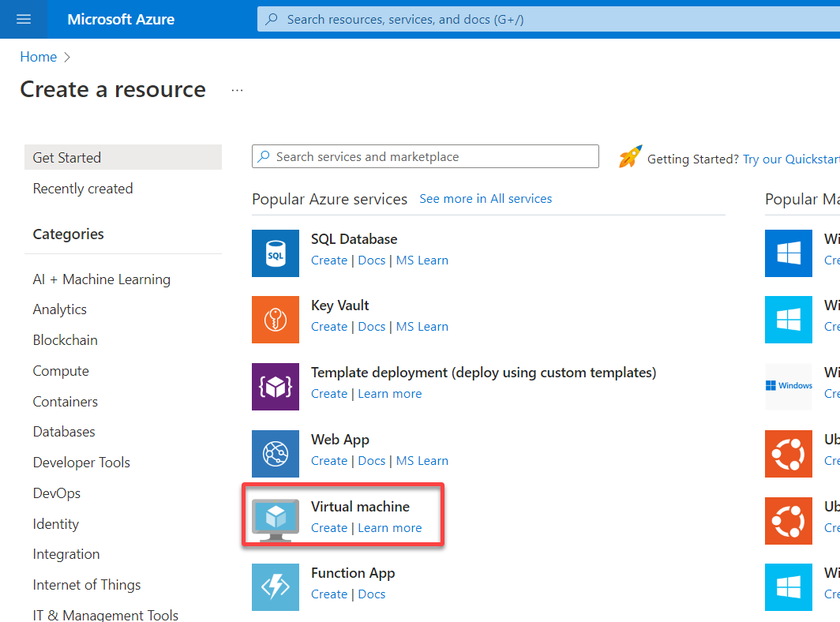
Task: Open MS Learn for Web App
Action: [422, 461]
